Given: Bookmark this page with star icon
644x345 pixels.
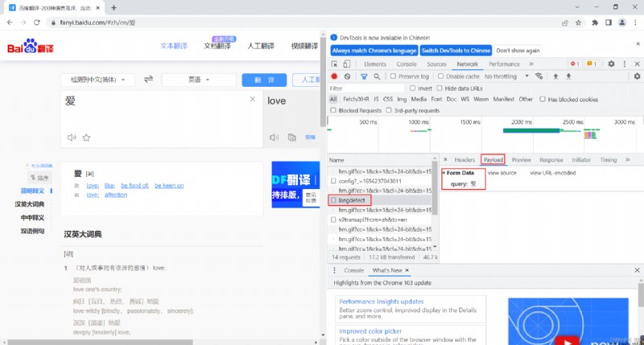Looking at the screenshot, I should [578, 23].
